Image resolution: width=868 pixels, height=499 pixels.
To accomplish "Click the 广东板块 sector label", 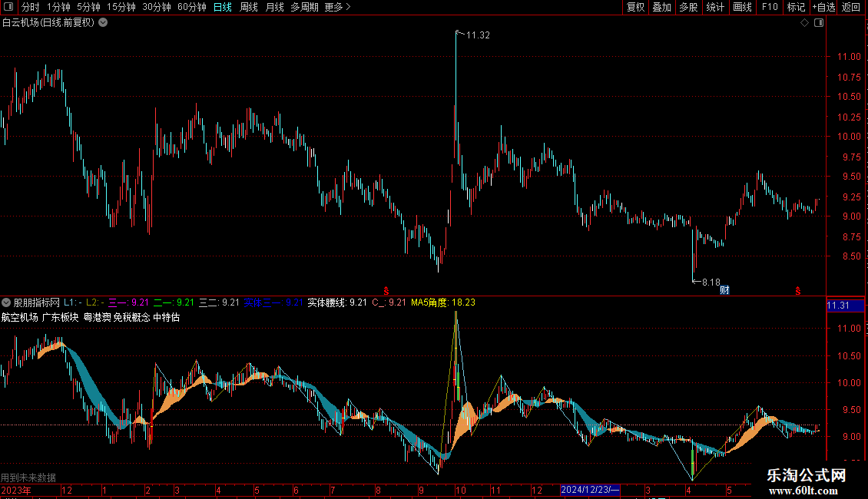I will click(61, 318).
